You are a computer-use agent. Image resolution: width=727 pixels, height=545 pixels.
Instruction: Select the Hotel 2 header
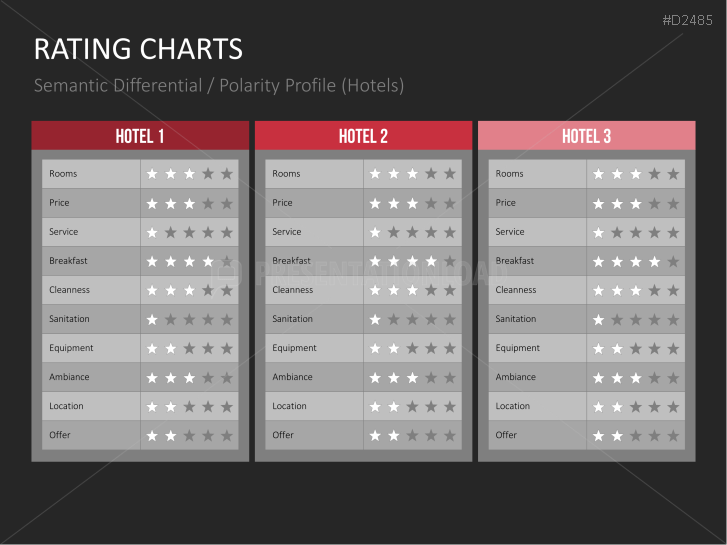coord(363,136)
